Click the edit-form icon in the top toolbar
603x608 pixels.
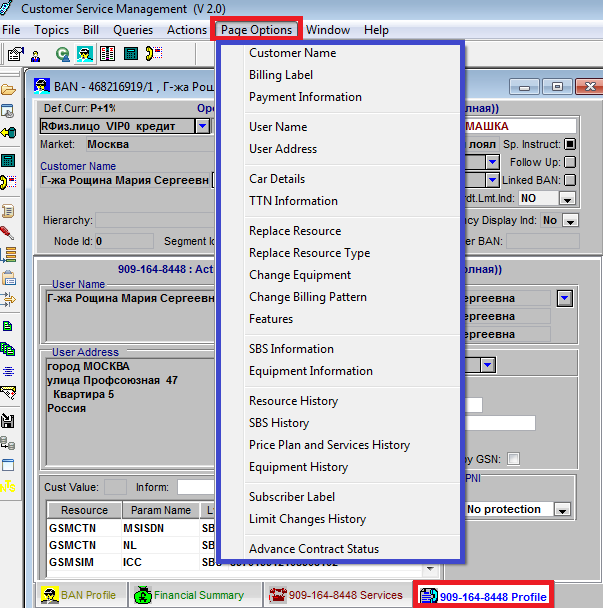point(16,54)
